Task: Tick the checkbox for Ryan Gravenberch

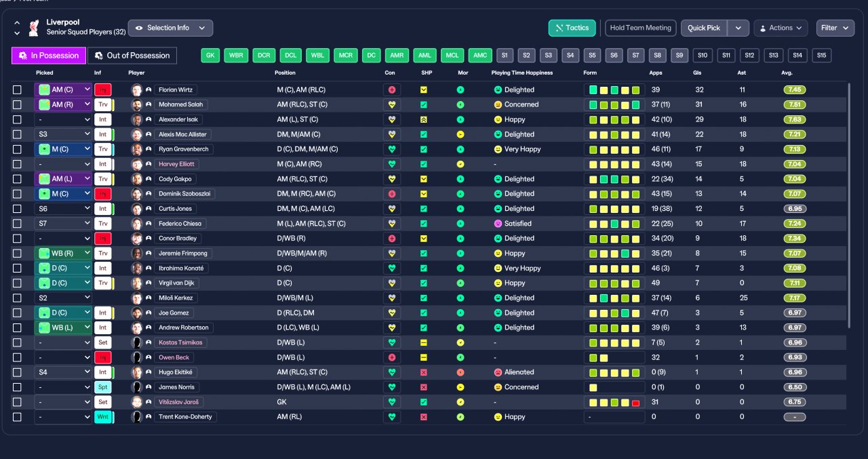Action: (x=17, y=149)
